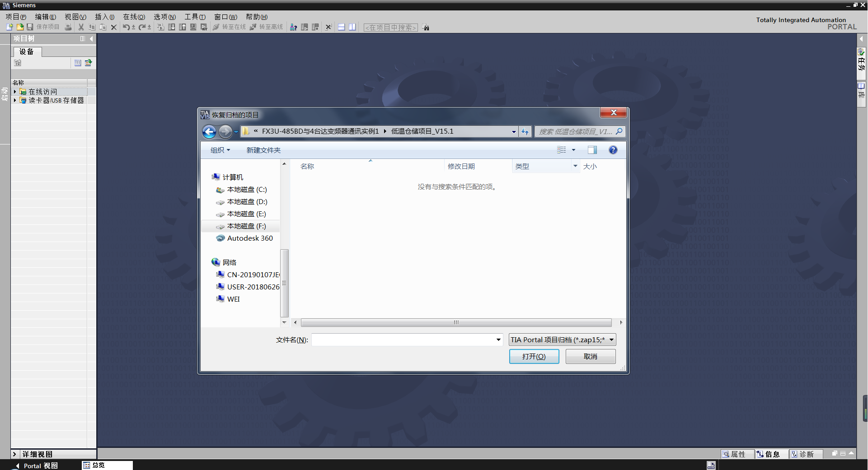Click the dialog's blue Back arrow

coord(209,132)
